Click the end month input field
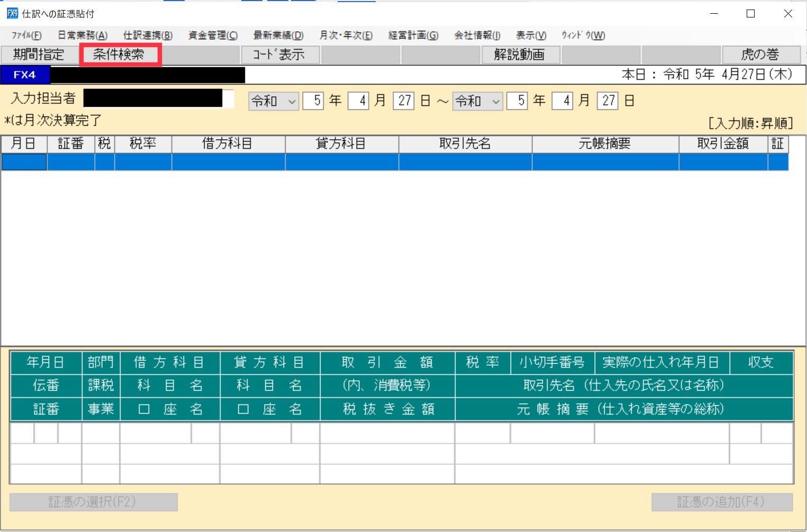The width and height of the screenshot is (807, 532). [562, 101]
